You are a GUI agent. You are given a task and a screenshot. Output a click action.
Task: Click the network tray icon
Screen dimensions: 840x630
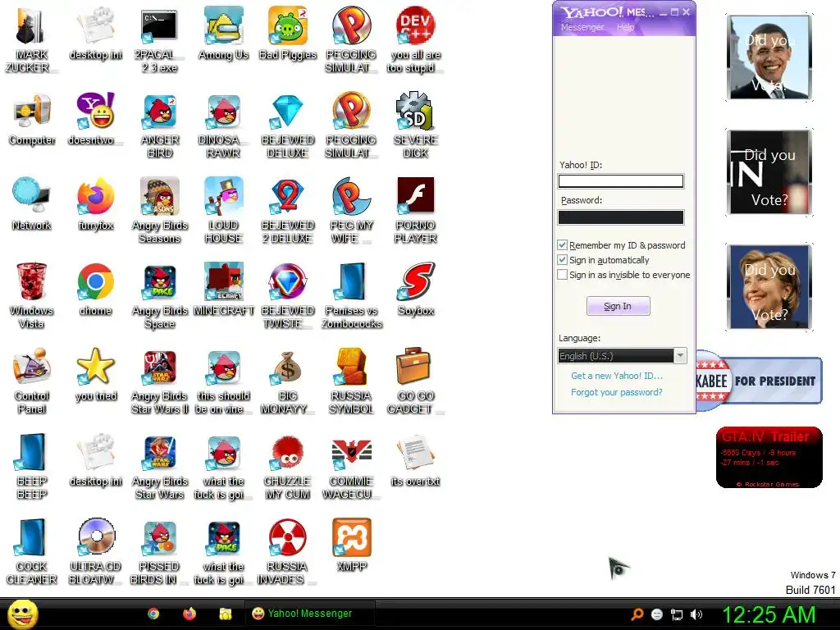[677, 614]
